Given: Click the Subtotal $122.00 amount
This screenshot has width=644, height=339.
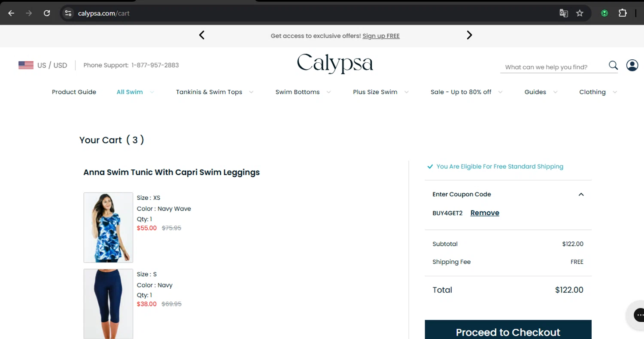Looking at the screenshot, I should coord(573,244).
